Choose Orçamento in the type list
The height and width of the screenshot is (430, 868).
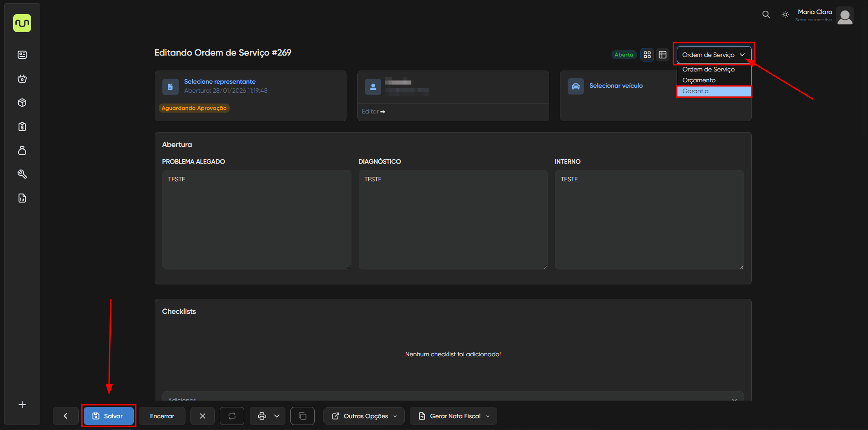tap(699, 80)
